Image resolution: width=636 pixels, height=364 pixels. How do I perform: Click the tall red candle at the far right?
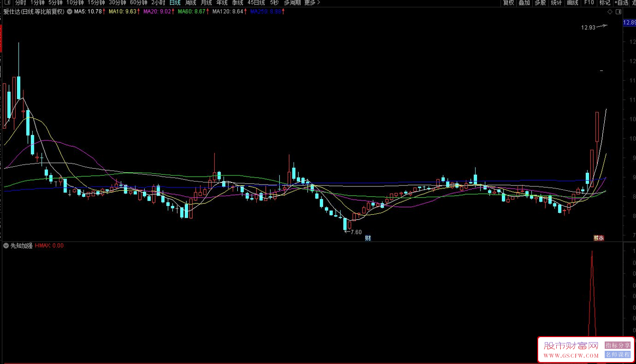(x=597, y=127)
